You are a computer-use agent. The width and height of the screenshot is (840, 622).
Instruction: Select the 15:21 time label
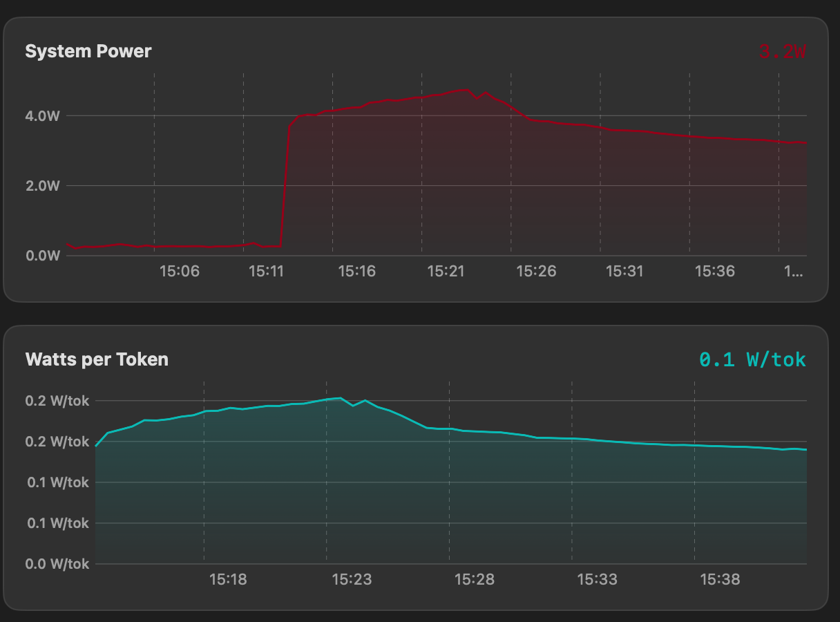coord(446,272)
